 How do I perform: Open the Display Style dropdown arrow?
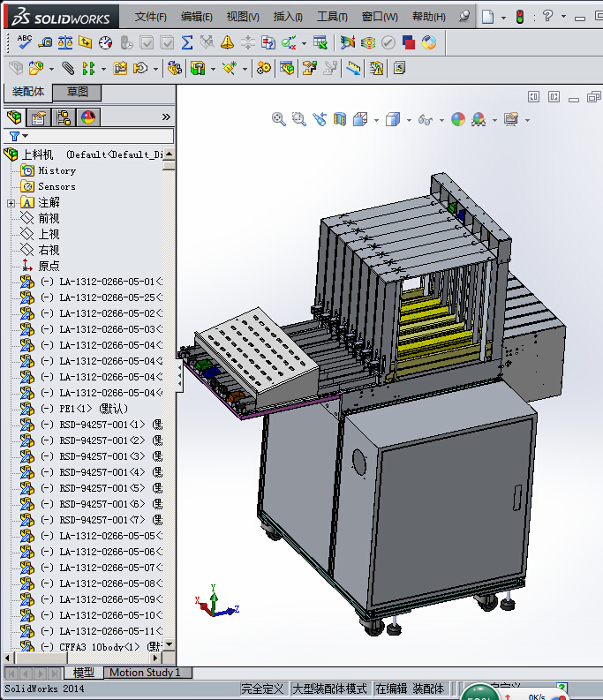pos(409,120)
